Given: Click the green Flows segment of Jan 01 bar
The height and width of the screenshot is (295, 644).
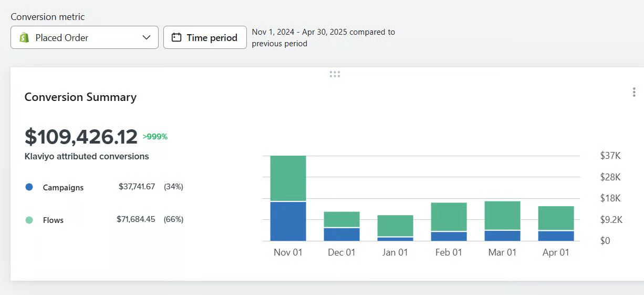Looking at the screenshot, I should point(395,226).
